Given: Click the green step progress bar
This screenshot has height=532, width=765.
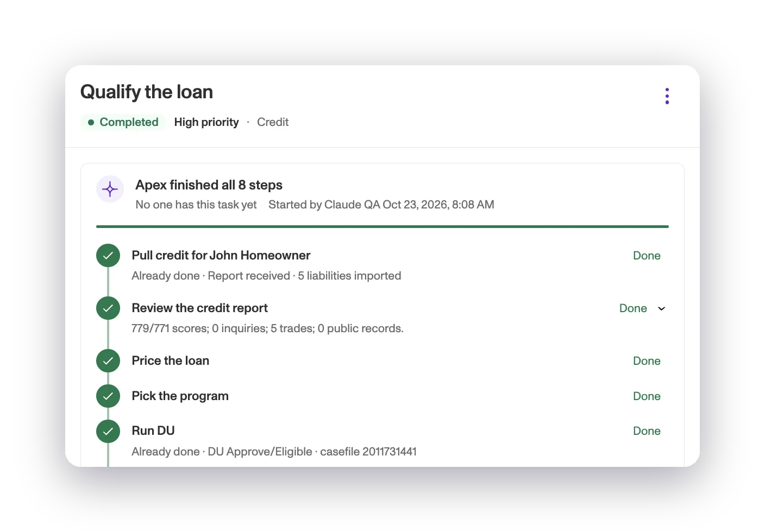Looking at the screenshot, I should pos(382,226).
